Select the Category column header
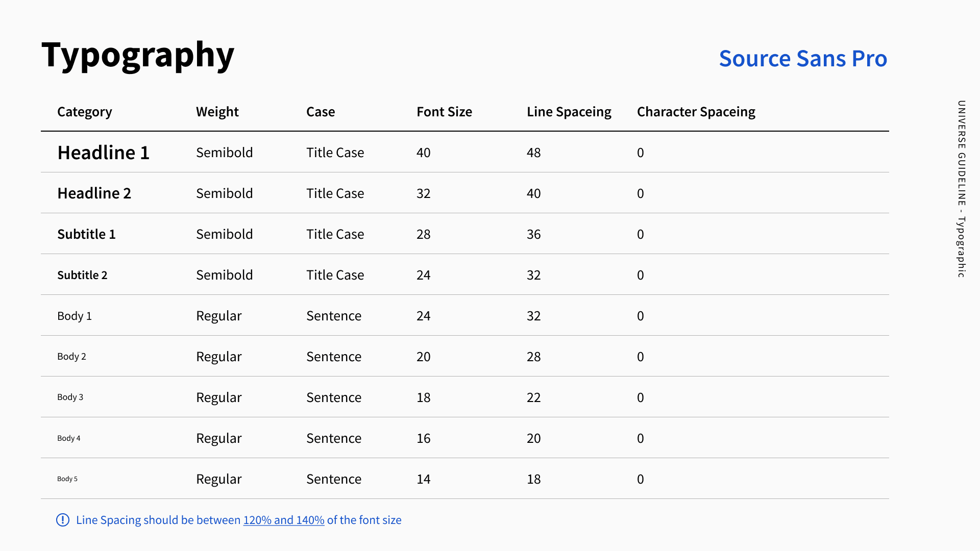This screenshot has width=980, height=551. tap(84, 112)
